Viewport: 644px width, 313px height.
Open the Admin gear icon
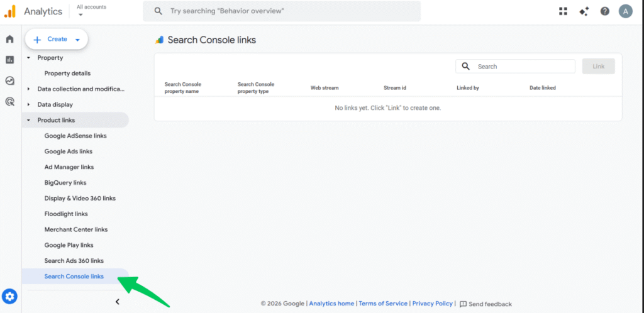tap(10, 296)
